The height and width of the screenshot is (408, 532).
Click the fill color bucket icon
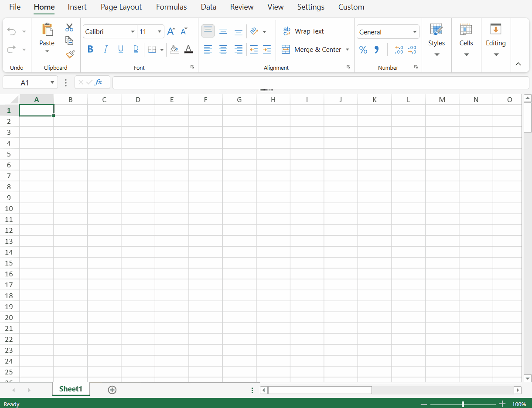174,49
